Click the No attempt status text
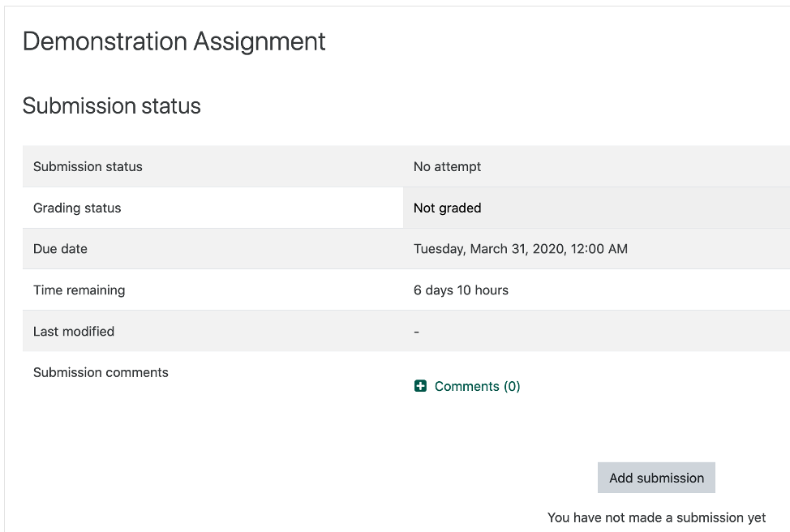Screen dimensions: 790x532 pos(446,166)
